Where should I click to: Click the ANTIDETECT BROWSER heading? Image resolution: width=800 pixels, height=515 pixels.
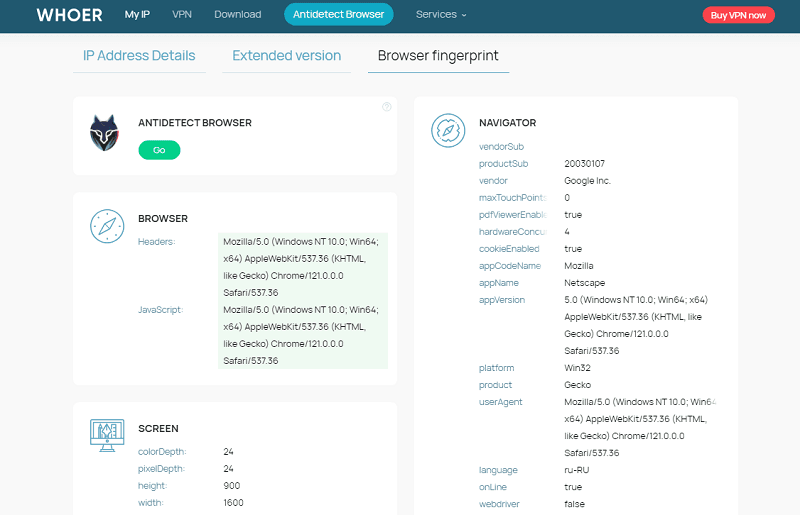click(195, 123)
